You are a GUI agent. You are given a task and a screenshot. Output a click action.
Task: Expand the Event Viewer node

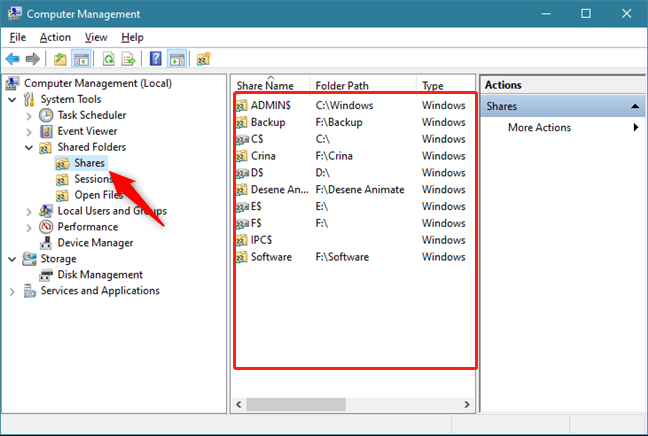pyautogui.click(x=29, y=132)
